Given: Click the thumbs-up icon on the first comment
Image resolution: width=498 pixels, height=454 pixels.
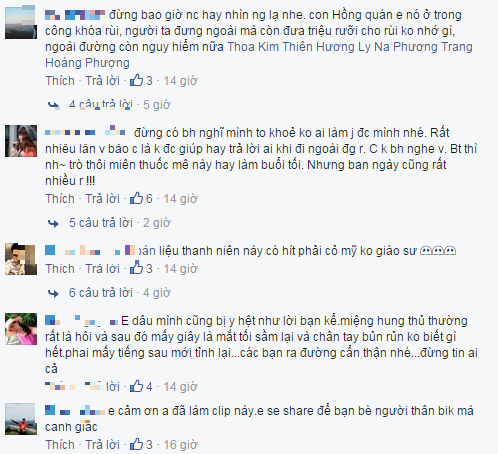Looking at the screenshot, I should tap(136, 80).
